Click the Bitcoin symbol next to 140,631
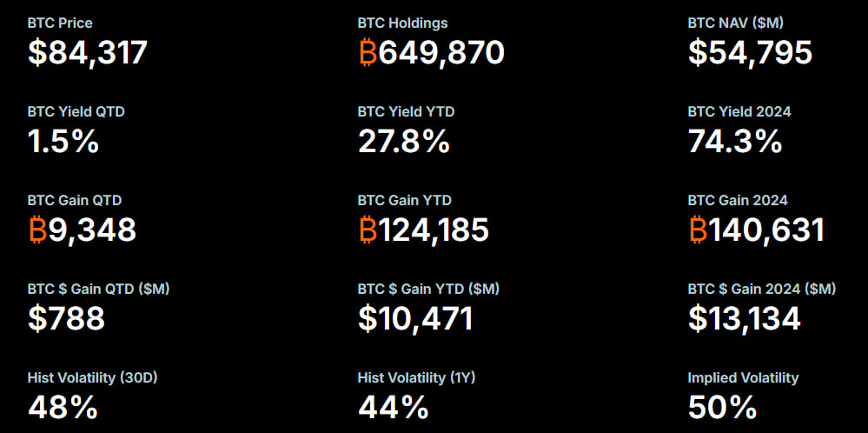868x433 pixels. (698, 230)
